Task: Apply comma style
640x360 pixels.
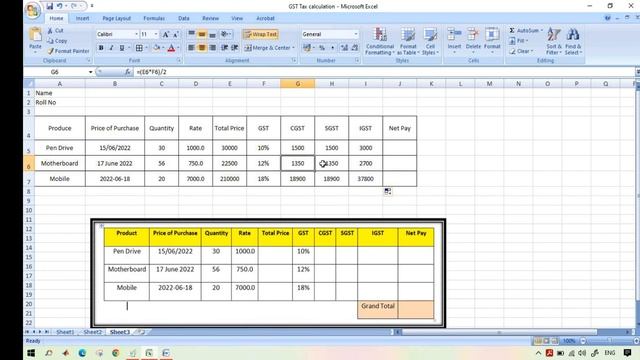Action: [x=333, y=48]
